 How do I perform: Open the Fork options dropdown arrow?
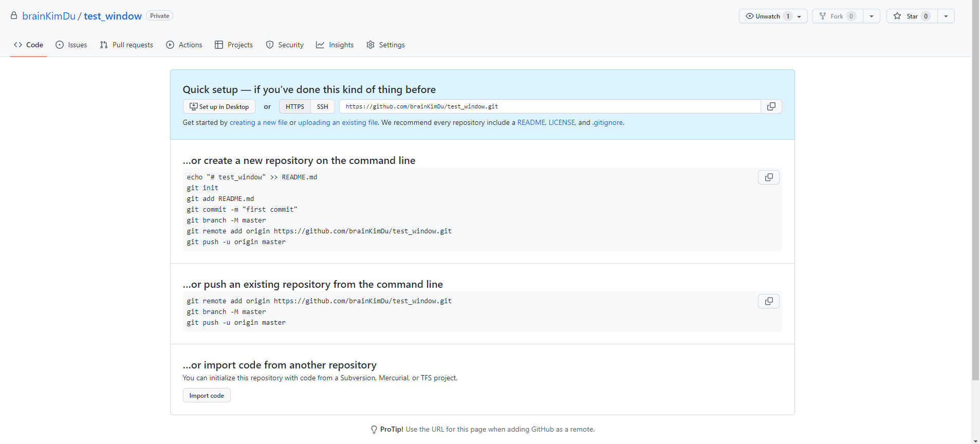click(872, 16)
